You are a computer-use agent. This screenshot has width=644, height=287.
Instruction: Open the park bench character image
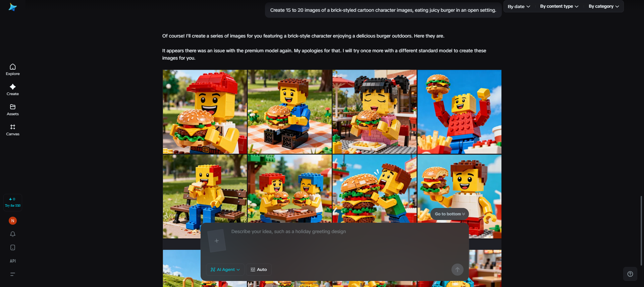(x=205, y=197)
